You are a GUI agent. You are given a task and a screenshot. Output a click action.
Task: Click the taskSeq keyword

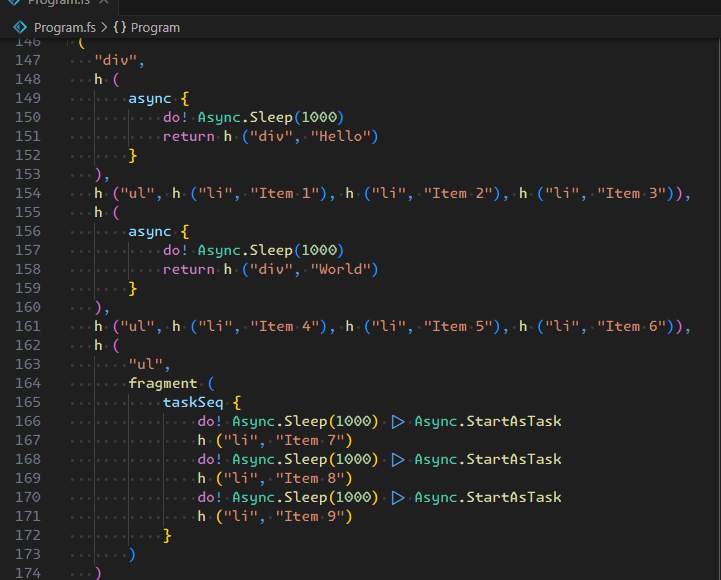click(193, 403)
